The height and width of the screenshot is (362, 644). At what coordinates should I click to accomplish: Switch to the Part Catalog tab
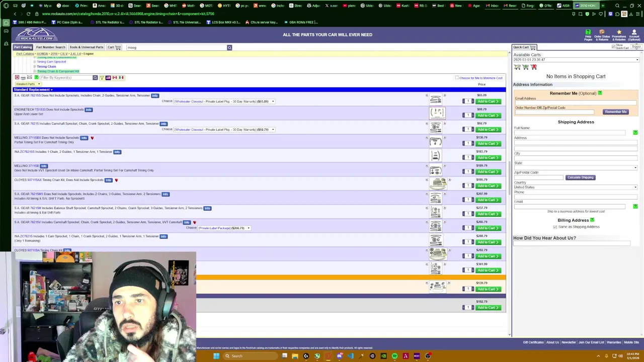point(23,47)
